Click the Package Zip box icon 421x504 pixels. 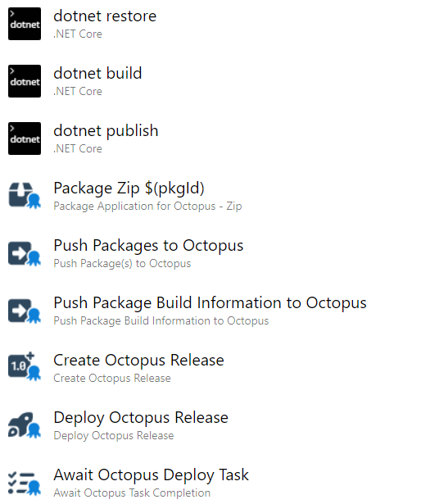(25, 196)
